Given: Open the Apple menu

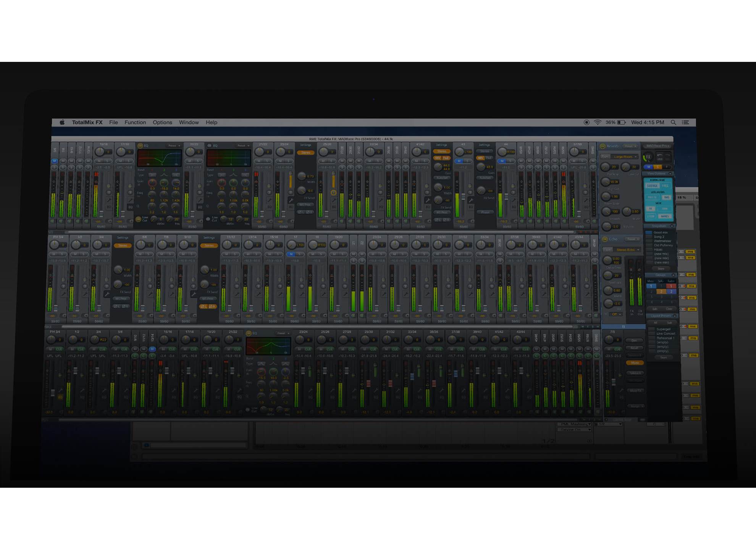Looking at the screenshot, I should [62, 123].
